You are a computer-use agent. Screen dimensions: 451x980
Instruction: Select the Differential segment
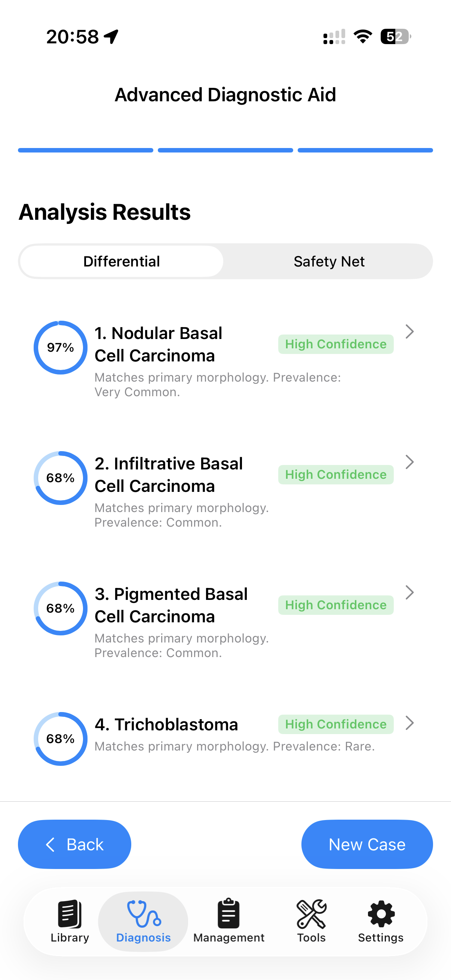click(x=122, y=262)
